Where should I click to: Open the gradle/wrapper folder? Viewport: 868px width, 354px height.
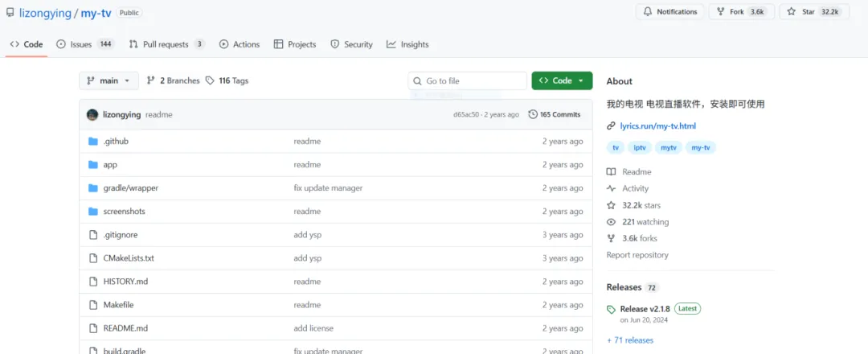tap(131, 187)
